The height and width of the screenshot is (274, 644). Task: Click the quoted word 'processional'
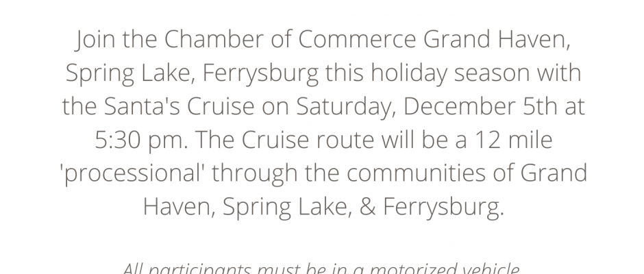pyautogui.click(x=133, y=173)
